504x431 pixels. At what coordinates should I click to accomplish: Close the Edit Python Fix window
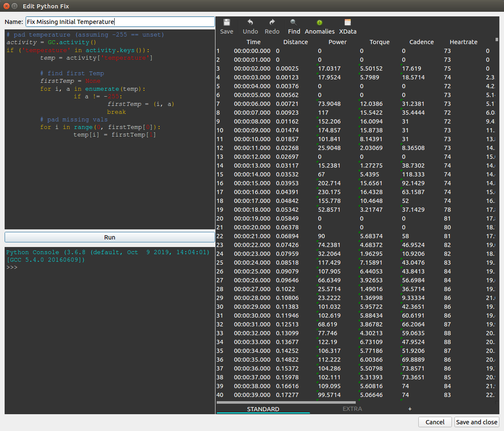coord(6,6)
